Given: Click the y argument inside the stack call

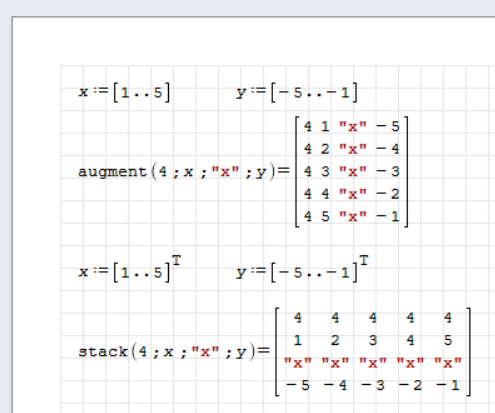Looking at the screenshot, I should 241,352.
